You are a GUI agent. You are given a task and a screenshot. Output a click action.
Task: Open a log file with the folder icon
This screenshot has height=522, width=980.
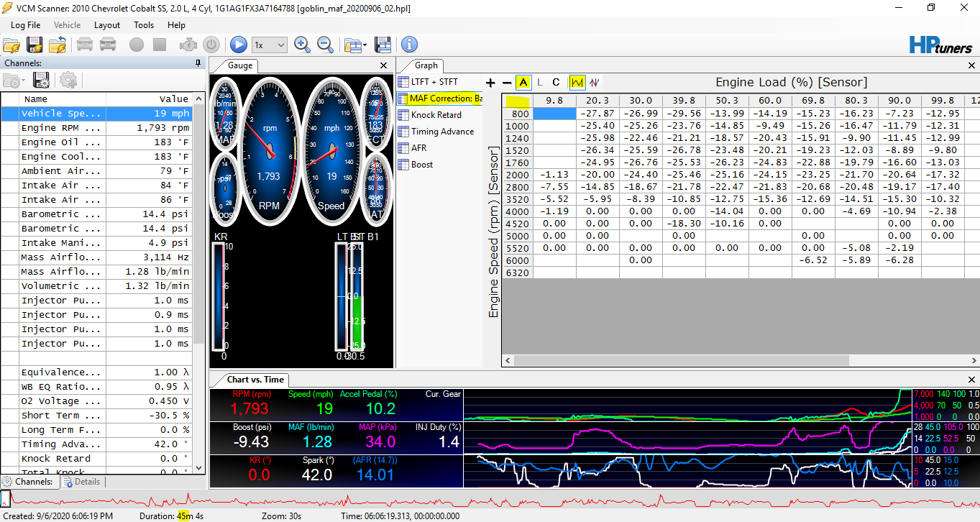(x=12, y=45)
